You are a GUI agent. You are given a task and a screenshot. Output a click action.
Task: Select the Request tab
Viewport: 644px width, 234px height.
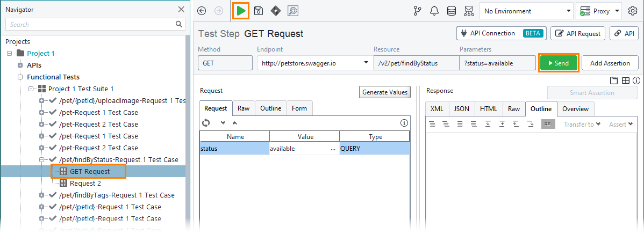(216, 108)
